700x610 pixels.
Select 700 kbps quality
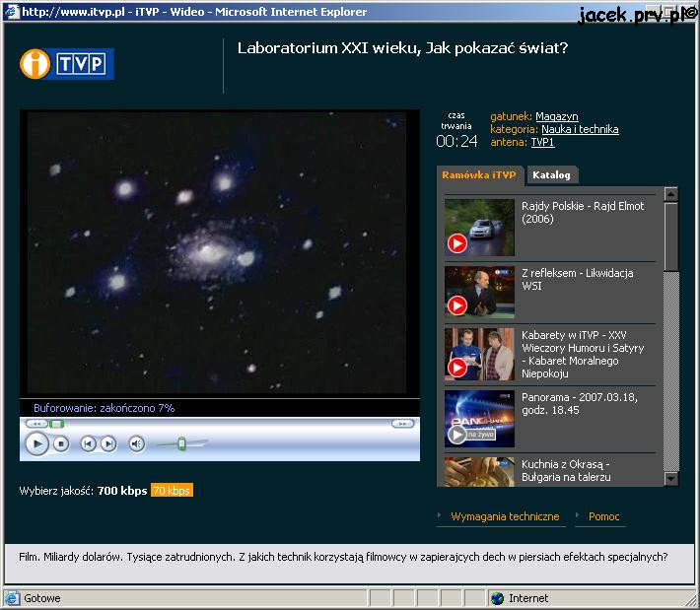click(122, 491)
